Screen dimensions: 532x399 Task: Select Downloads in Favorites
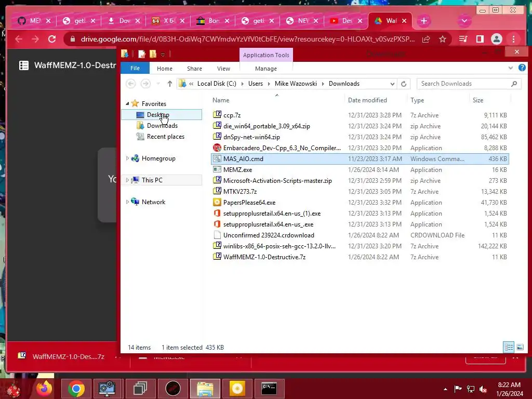tap(162, 126)
